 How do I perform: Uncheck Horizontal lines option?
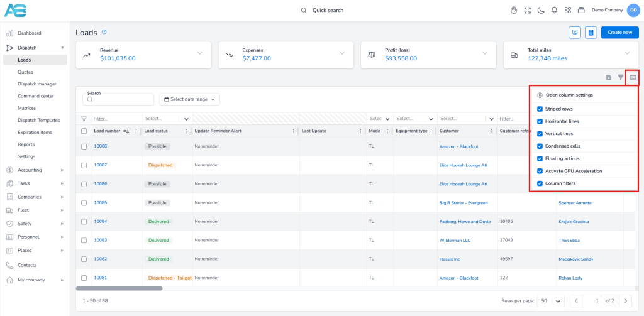[540, 121]
